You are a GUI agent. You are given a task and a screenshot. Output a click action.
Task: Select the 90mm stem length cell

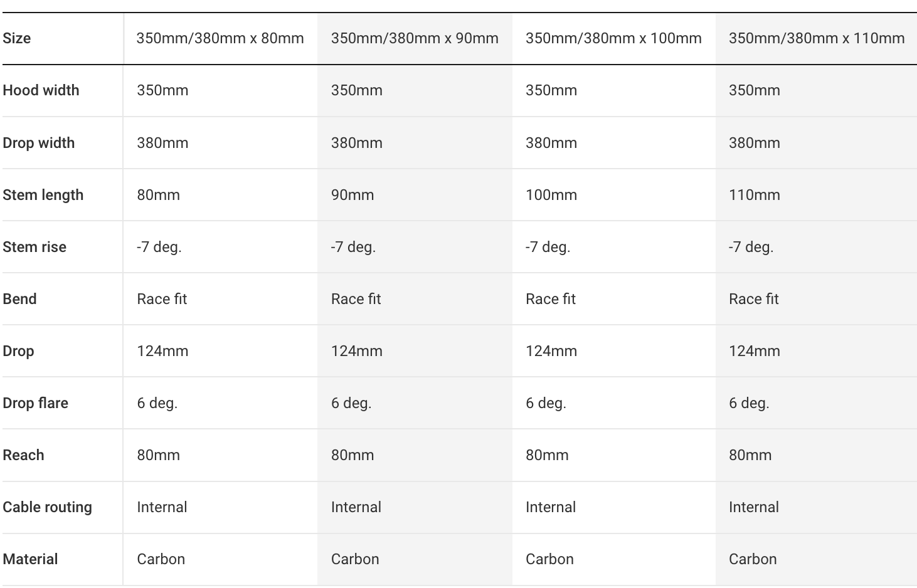coord(352,195)
